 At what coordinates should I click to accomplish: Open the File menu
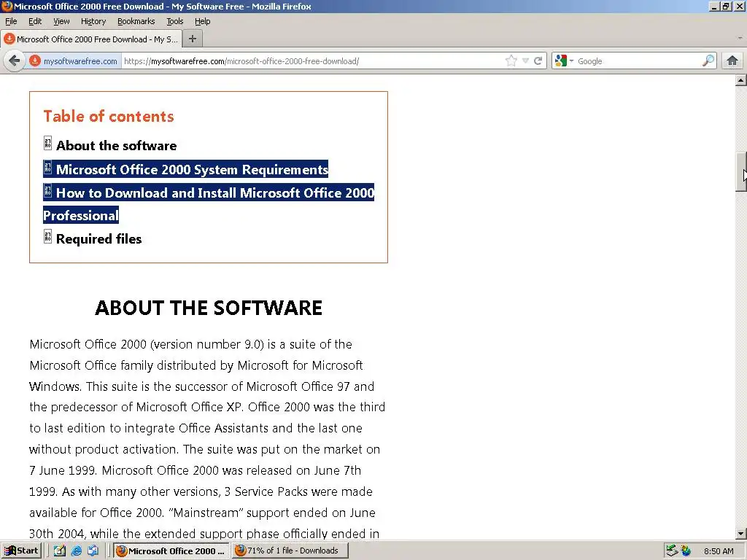10,21
